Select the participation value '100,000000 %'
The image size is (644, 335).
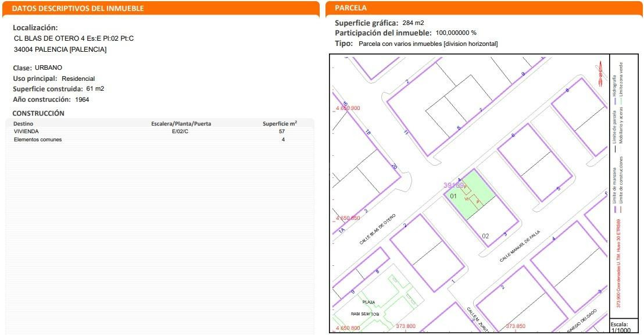(456, 33)
